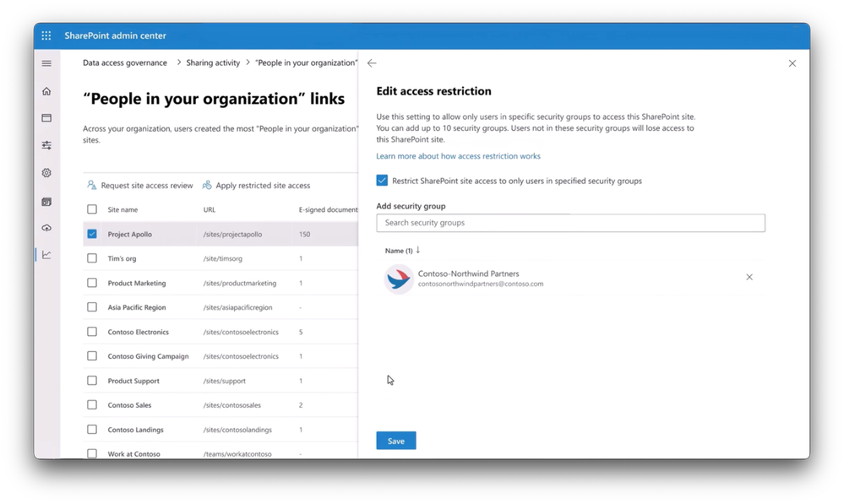Close the Edit access restriction panel
Image resolution: width=844 pixels, height=504 pixels.
[792, 63]
